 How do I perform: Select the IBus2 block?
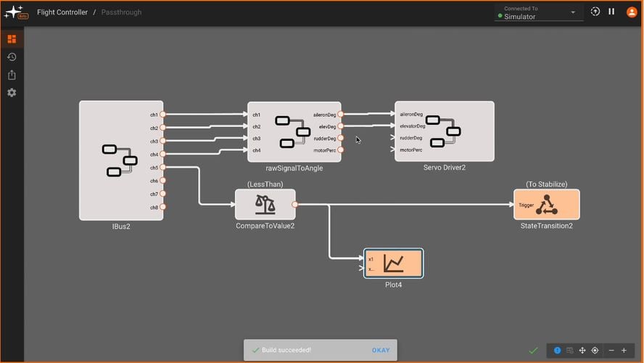tap(121, 160)
